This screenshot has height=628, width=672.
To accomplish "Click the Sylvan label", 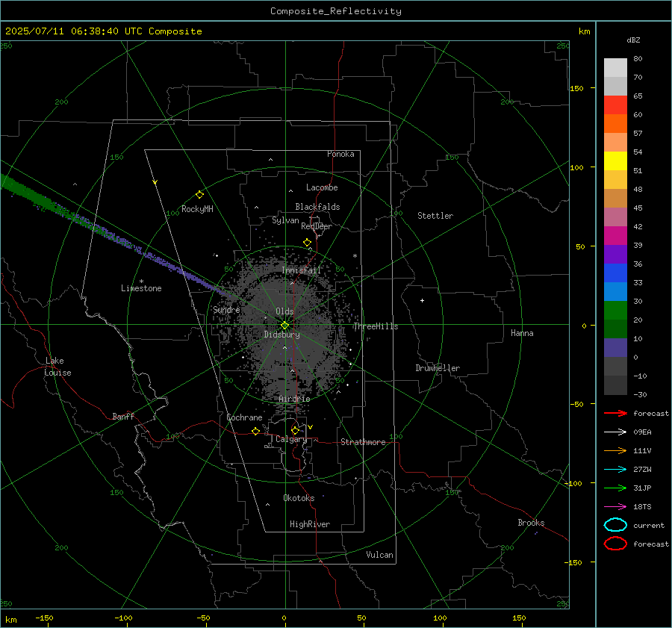I will pos(285,220).
